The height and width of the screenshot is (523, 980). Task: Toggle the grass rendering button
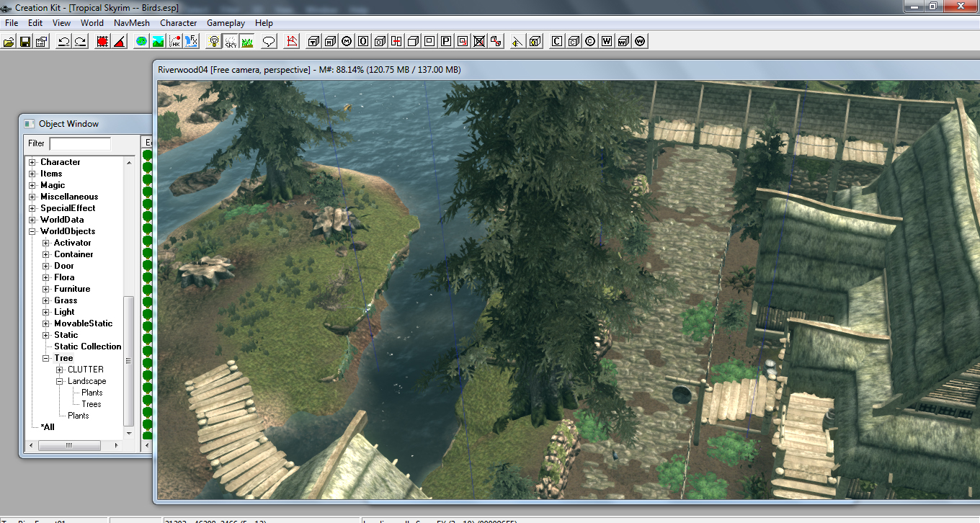coord(247,41)
